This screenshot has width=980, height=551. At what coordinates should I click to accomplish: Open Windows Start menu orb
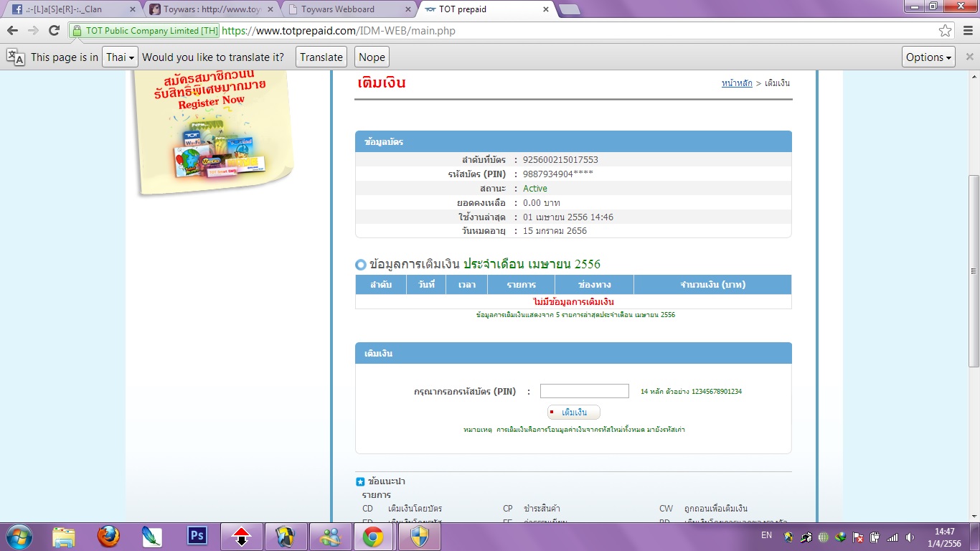[19, 536]
